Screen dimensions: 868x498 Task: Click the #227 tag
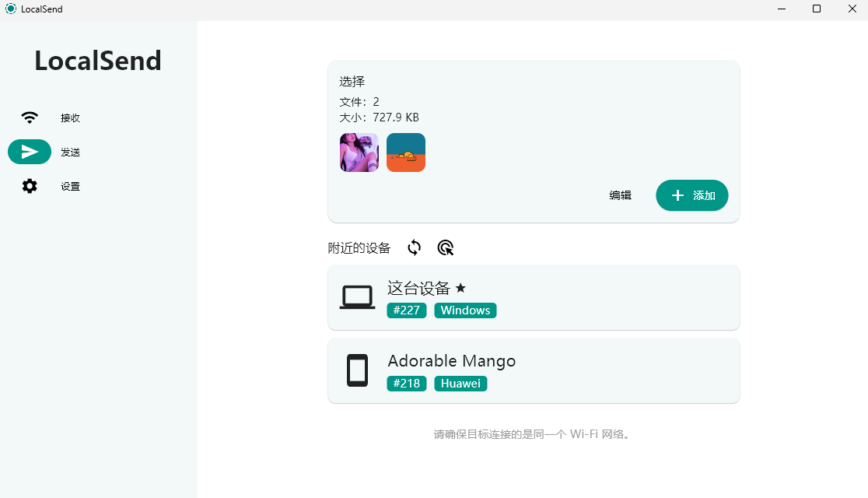click(x=406, y=310)
